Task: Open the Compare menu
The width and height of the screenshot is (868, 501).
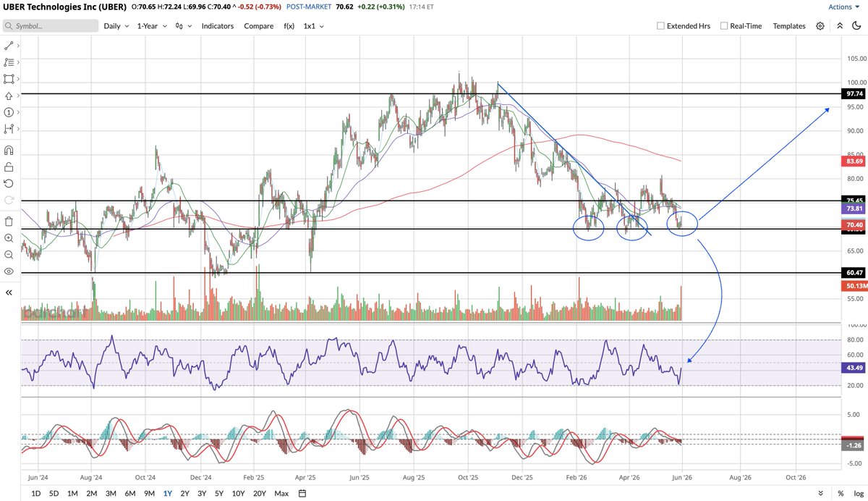Action: point(258,25)
